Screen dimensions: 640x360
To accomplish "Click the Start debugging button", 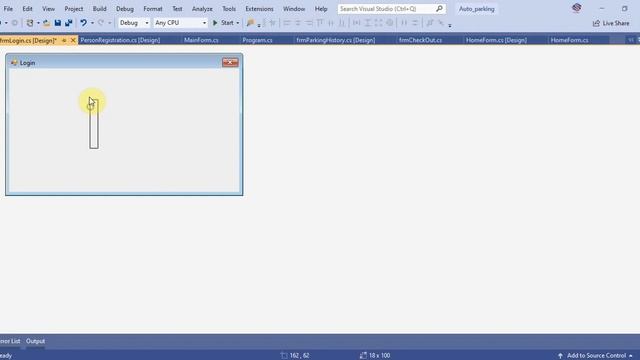I will pyautogui.click(x=223, y=23).
